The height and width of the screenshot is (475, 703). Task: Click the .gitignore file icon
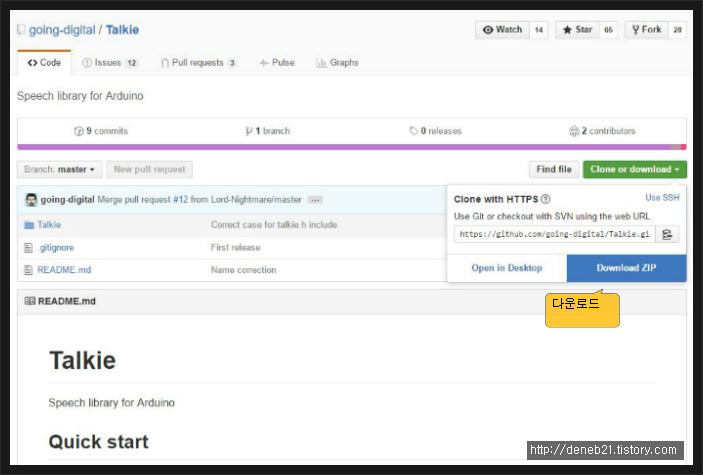28,248
